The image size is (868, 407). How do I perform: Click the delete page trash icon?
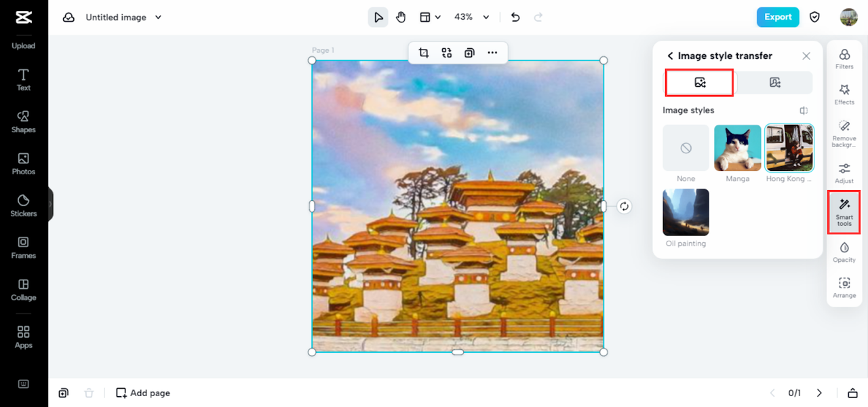point(89,393)
